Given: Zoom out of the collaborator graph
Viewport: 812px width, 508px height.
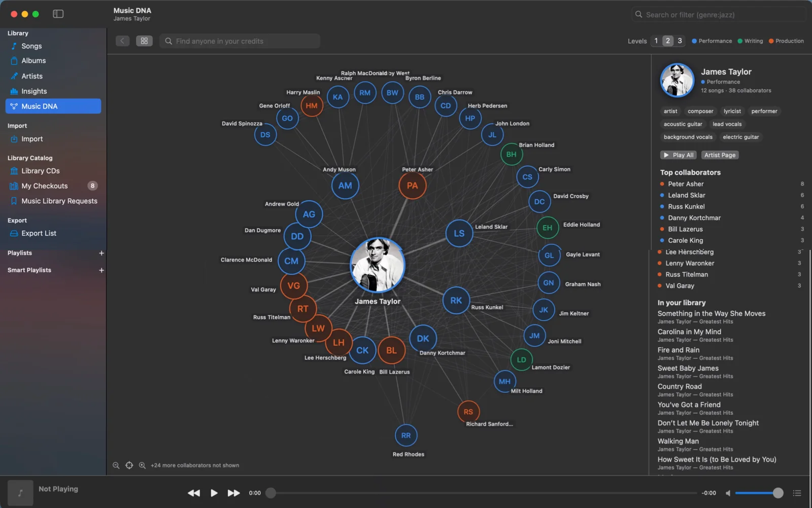Looking at the screenshot, I should [x=116, y=465].
